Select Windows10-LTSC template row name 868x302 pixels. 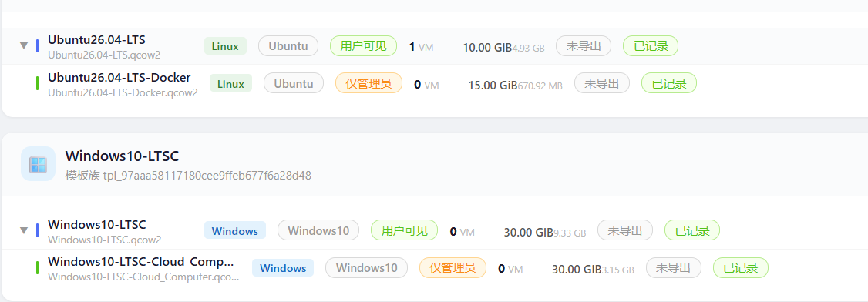[x=97, y=224]
